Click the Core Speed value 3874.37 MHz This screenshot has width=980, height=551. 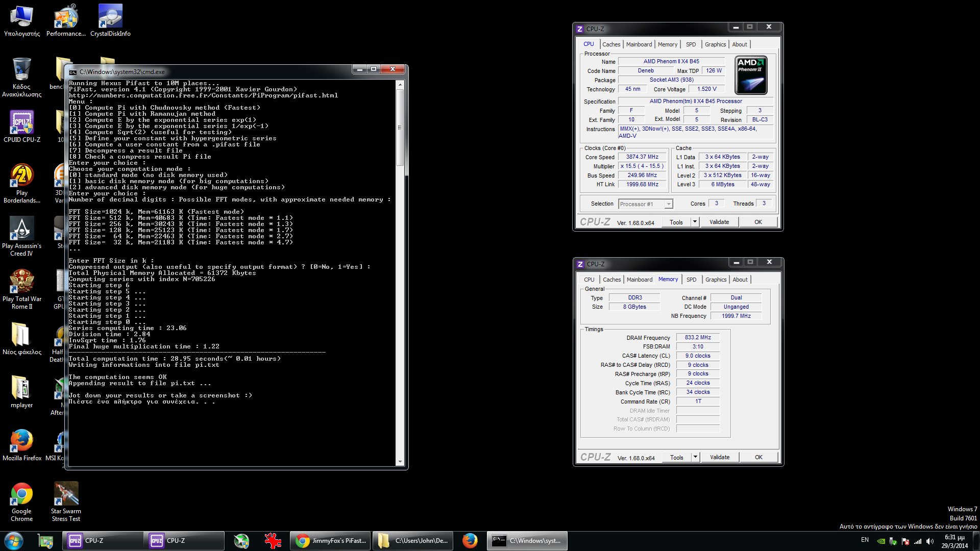pyautogui.click(x=642, y=157)
